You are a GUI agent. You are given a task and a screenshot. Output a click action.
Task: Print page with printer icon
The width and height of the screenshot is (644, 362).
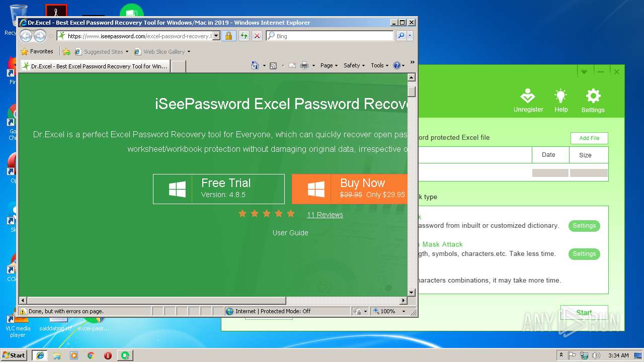click(x=304, y=65)
